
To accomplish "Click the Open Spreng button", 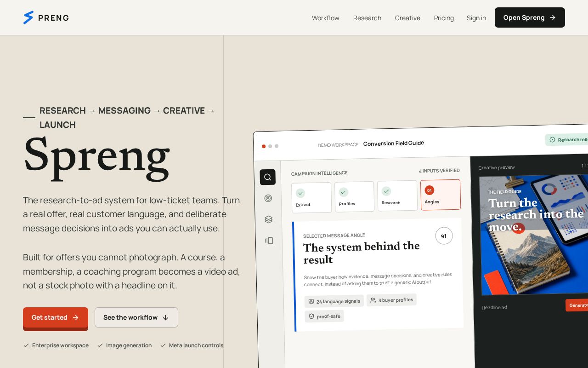I will [530, 17].
